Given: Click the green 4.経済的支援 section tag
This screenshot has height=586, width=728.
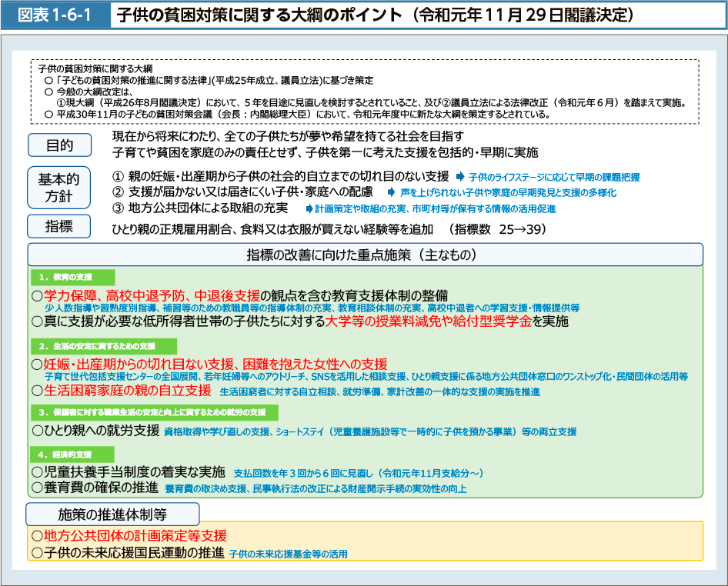Looking at the screenshot, I should [72, 454].
